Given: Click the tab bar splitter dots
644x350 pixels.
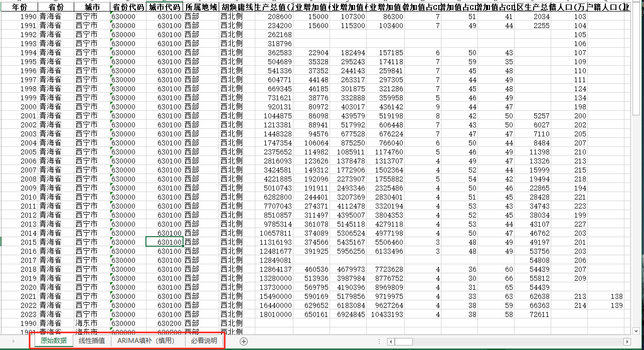Looking at the screenshot, I should click(380, 341).
